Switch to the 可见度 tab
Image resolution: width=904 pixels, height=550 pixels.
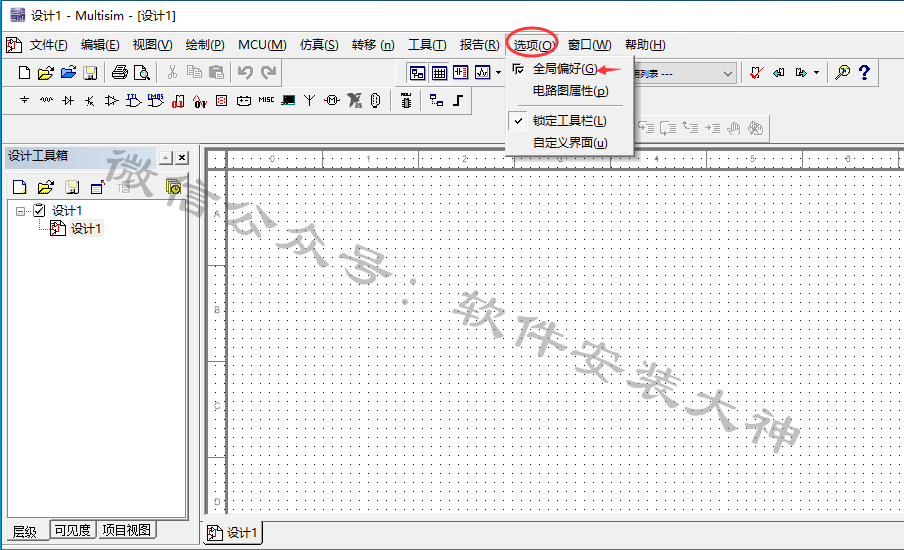(73, 530)
